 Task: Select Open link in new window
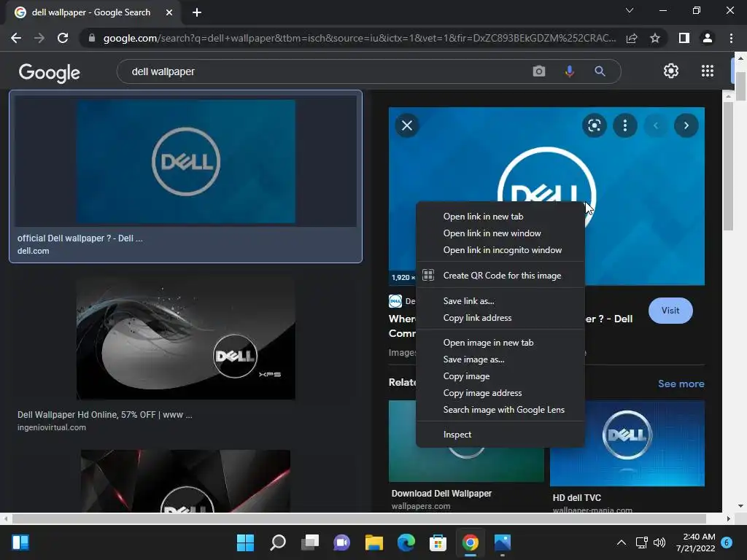point(500,233)
